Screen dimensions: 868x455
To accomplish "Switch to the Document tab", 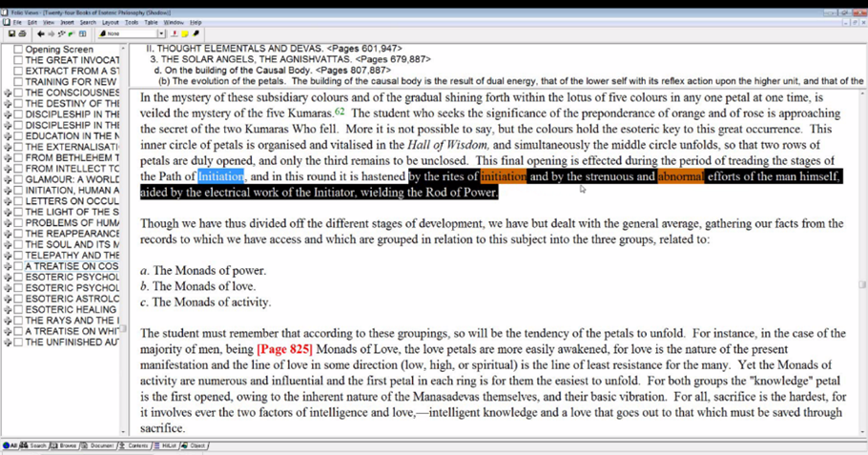I will point(98,445).
